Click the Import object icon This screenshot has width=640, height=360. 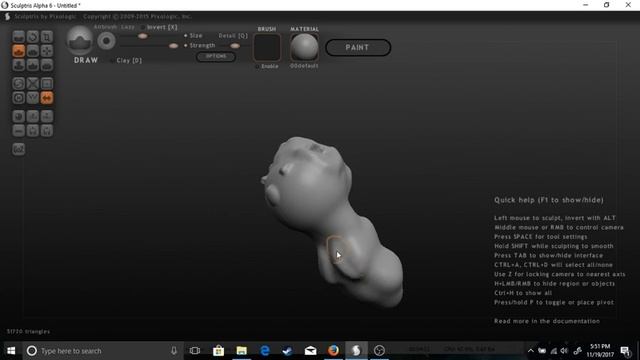(33, 116)
